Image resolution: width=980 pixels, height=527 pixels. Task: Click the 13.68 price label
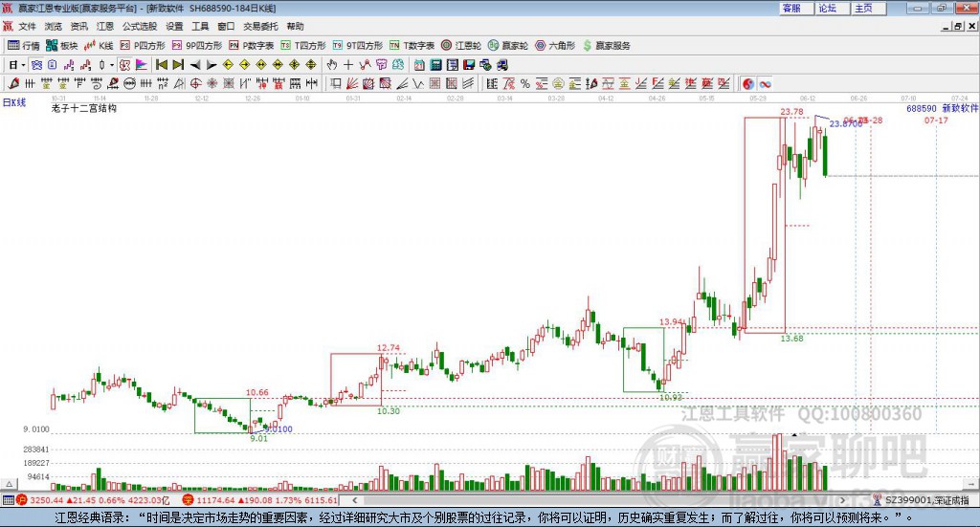click(791, 339)
